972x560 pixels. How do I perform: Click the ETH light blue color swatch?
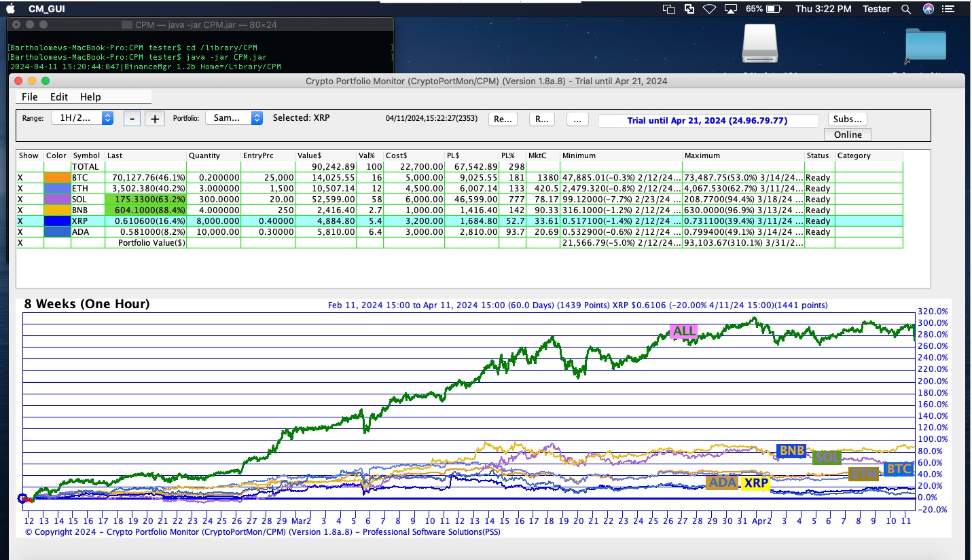point(57,188)
